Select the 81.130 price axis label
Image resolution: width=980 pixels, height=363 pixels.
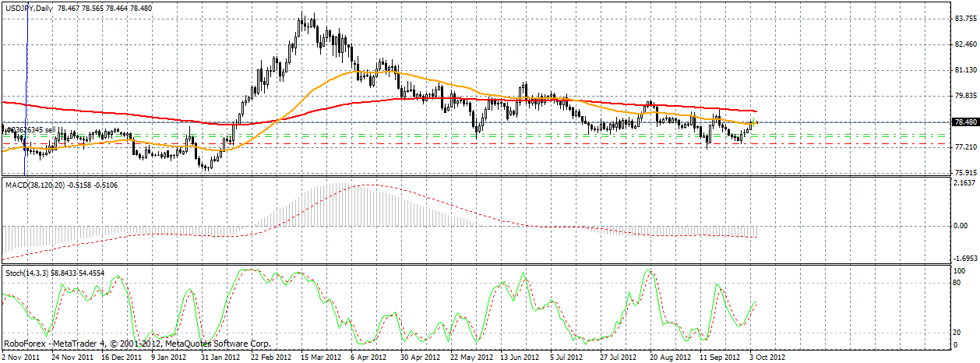[x=964, y=70]
